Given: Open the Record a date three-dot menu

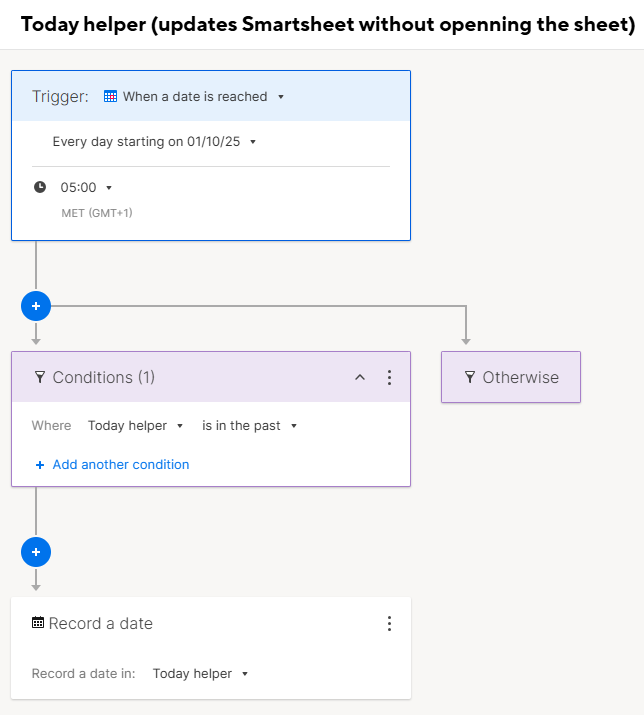Looking at the screenshot, I should coord(390,623).
